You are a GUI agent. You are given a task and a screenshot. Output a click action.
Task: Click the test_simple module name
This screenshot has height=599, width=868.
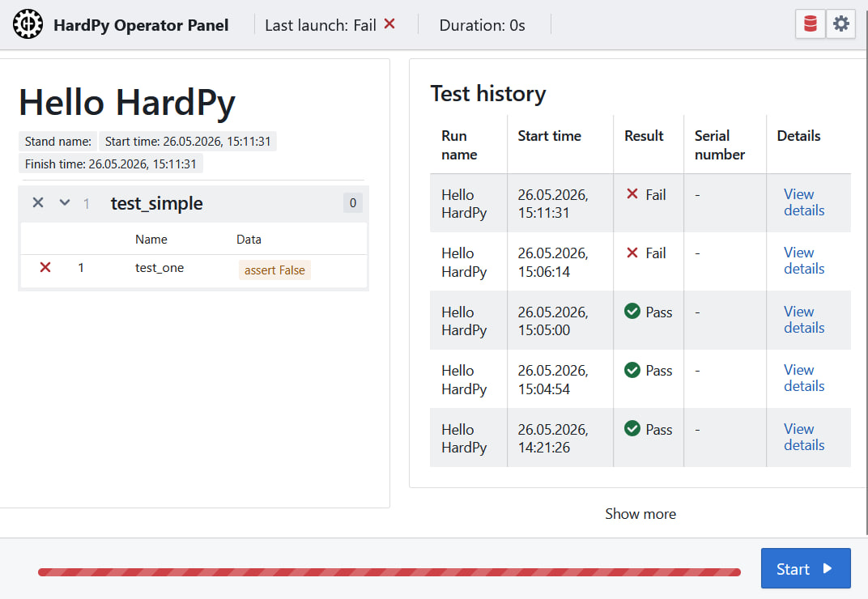[156, 203]
